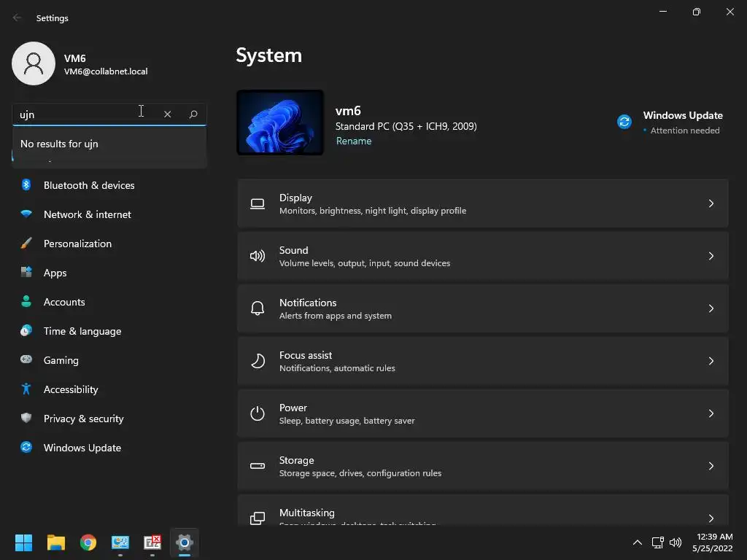Open the VM6 user account profile
Viewport: 747px width, 560px height.
pyautogui.click(x=80, y=64)
